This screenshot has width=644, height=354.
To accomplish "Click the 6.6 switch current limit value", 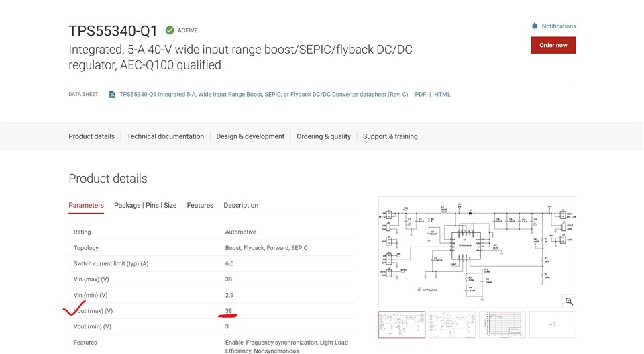I will [229, 263].
